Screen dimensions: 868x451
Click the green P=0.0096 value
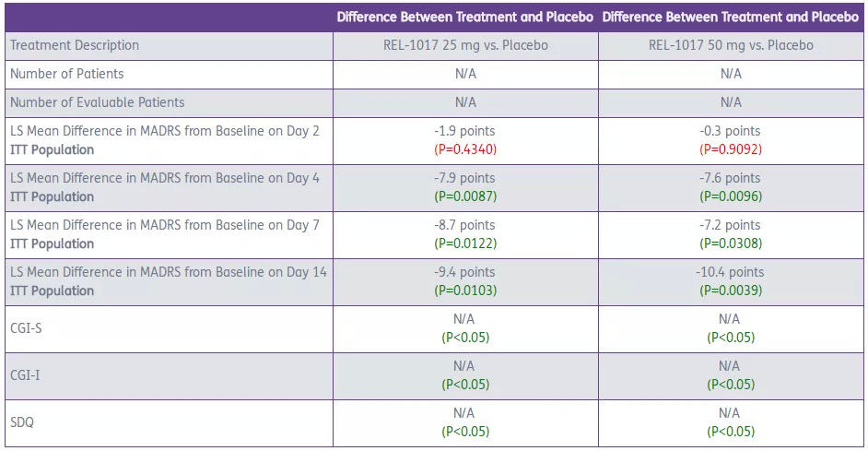click(731, 196)
